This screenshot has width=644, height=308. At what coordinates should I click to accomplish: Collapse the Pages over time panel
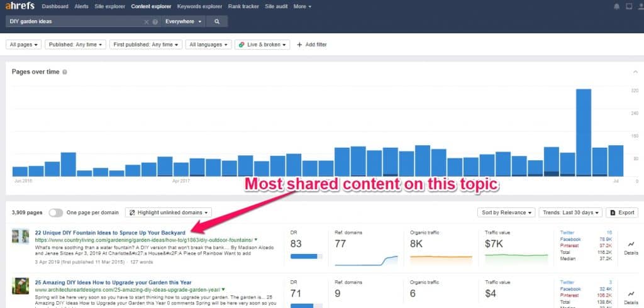click(635, 72)
